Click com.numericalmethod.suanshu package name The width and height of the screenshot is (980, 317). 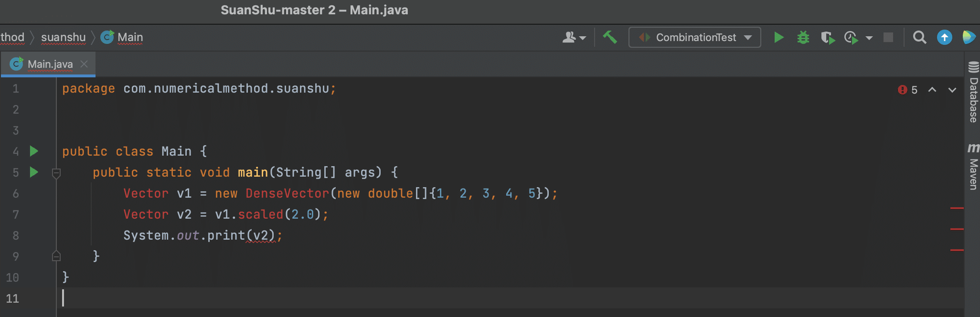(226, 88)
